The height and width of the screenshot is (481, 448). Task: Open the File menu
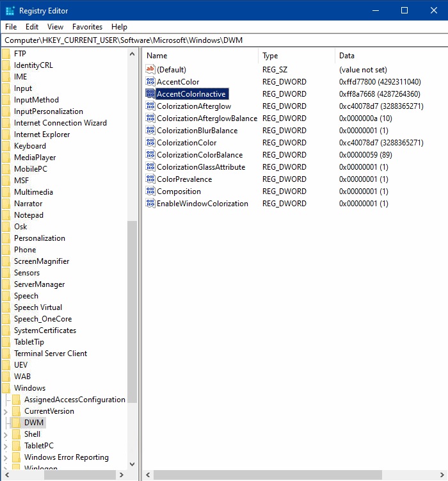point(11,27)
